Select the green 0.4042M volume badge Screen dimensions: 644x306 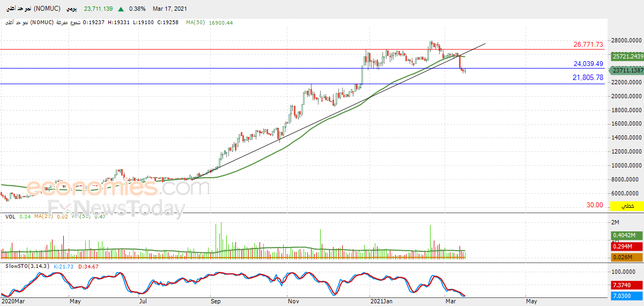pyautogui.click(x=627, y=236)
